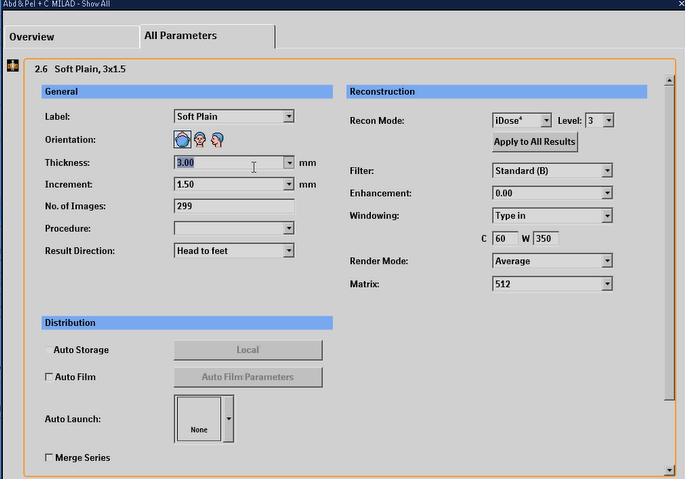Select the coronal (front-facing head) orientation icon
This screenshot has width=685, height=479.
click(200, 140)
